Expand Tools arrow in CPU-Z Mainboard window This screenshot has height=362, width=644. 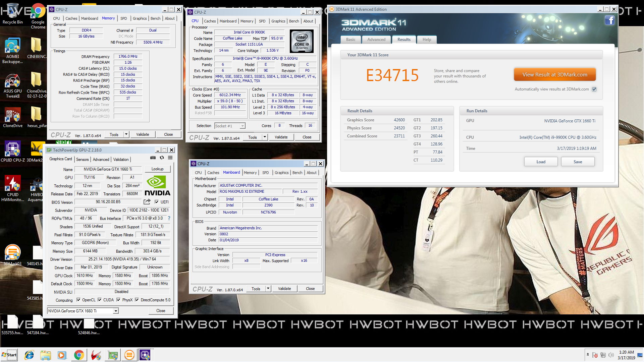click(268, 289)
